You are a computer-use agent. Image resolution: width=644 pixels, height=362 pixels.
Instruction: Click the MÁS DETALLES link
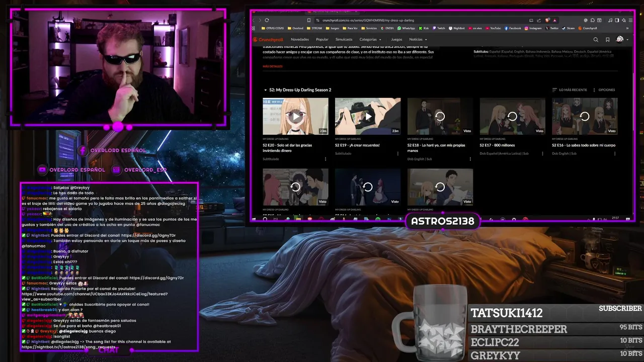click(x=273, y=66)
